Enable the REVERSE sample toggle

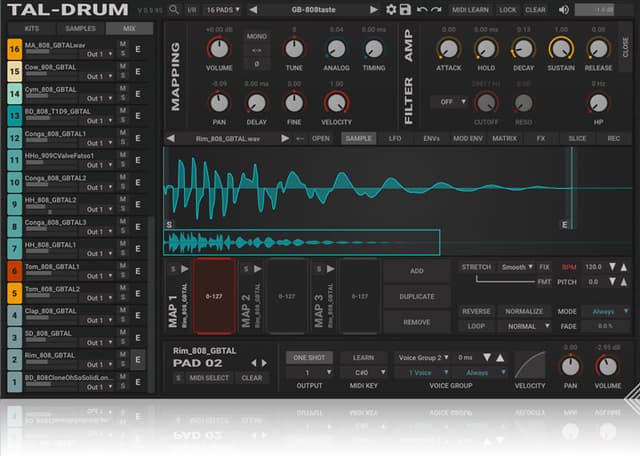(x=476, y=311)
